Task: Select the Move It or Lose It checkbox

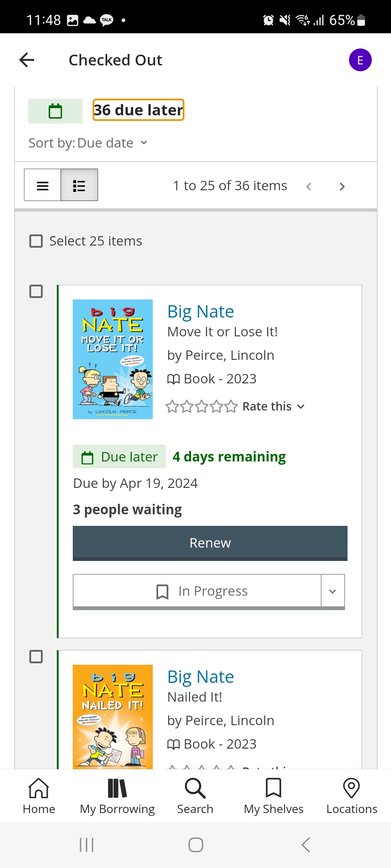Action: (x=36, y=291)
